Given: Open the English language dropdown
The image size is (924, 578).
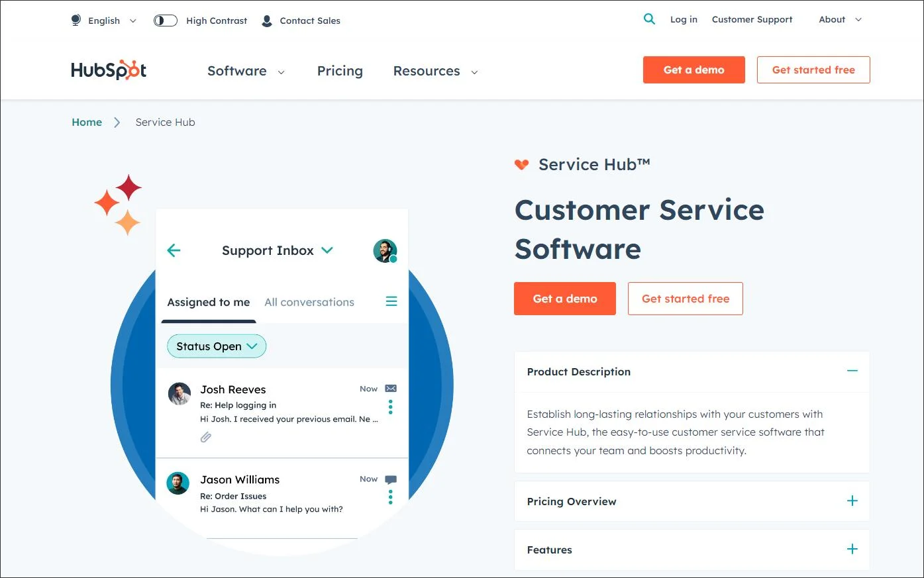Looking at the screenshot, I should coord(105,21).
